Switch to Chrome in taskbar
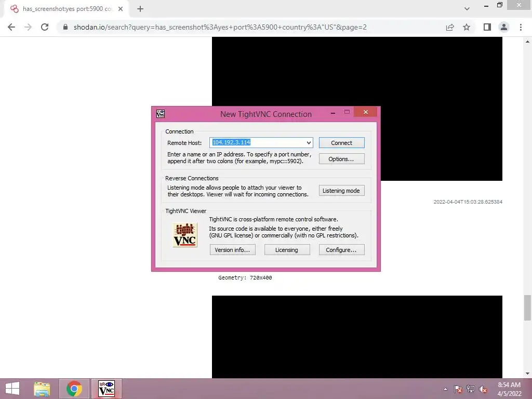Screen dimensions: 532x399 click(x=74, y=389)
